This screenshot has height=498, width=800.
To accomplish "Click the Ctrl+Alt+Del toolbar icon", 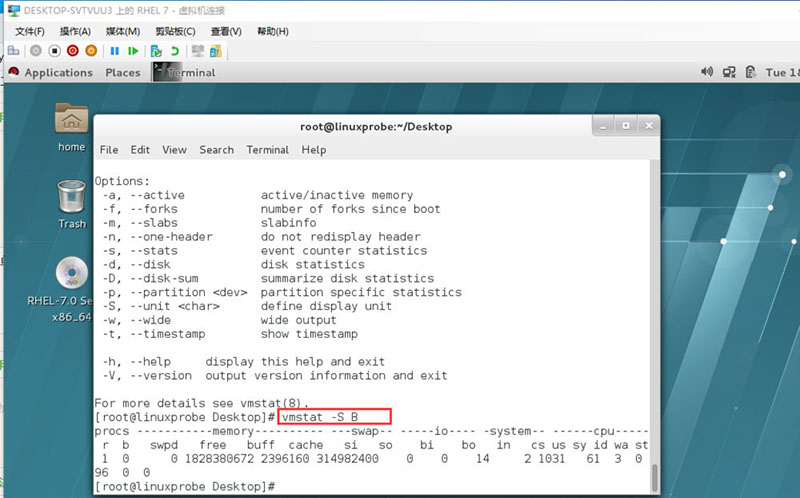I will pyautogui.click(x=15, y=50).
